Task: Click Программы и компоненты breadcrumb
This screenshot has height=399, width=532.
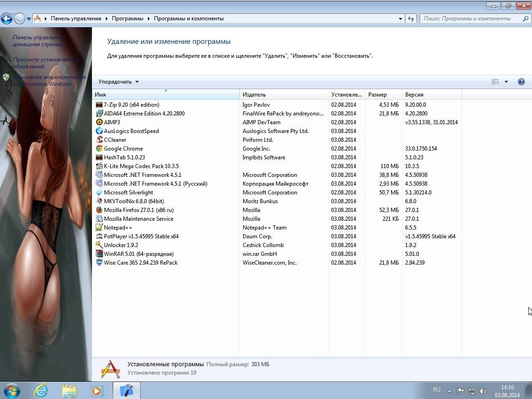Action: coord(189,18)
